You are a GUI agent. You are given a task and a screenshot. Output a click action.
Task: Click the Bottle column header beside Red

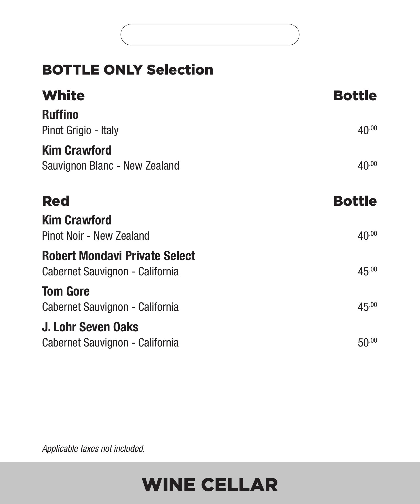coord(355,201)
